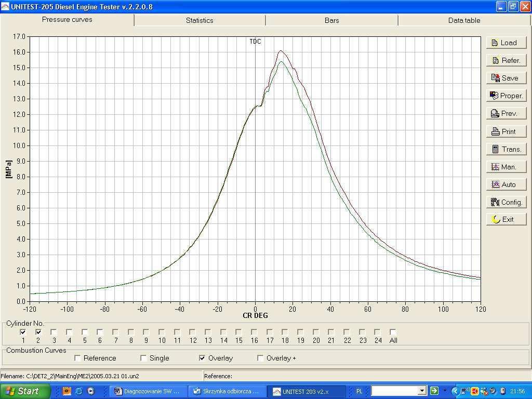
Task: Click the media player quick launch icon
Action: tap(91, 391)
